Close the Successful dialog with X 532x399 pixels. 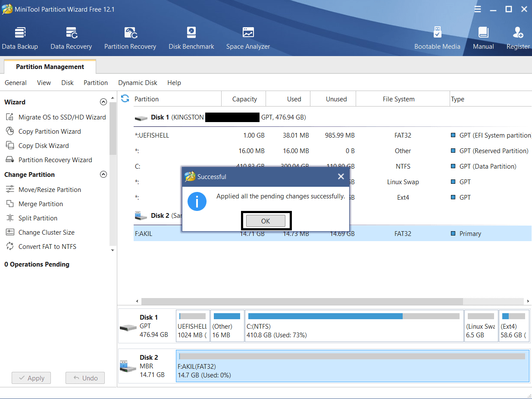click(x=341, y=176)
